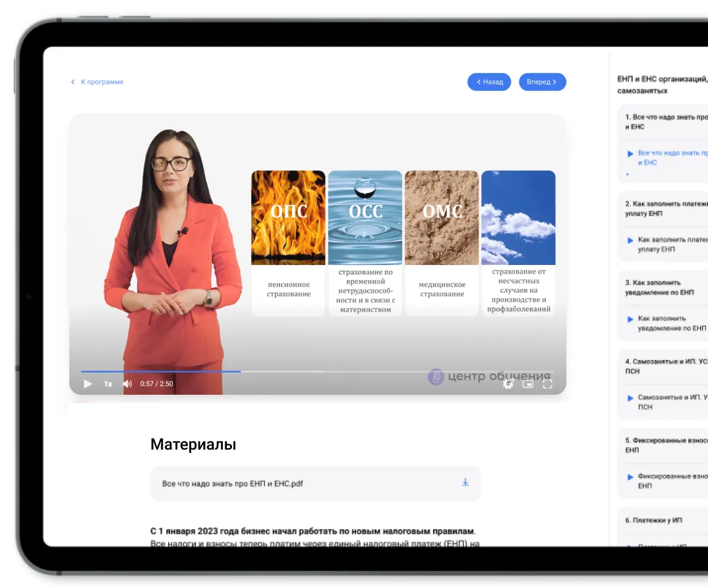Click play icon next to Самозанятые и ИП
708x588 pixels.
tap(630, 397)
